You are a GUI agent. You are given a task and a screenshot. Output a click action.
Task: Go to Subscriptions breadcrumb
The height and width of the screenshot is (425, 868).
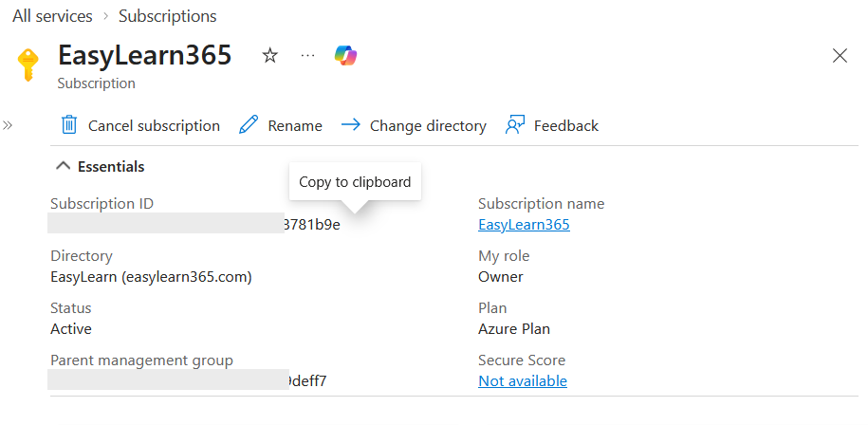point(168,17)
